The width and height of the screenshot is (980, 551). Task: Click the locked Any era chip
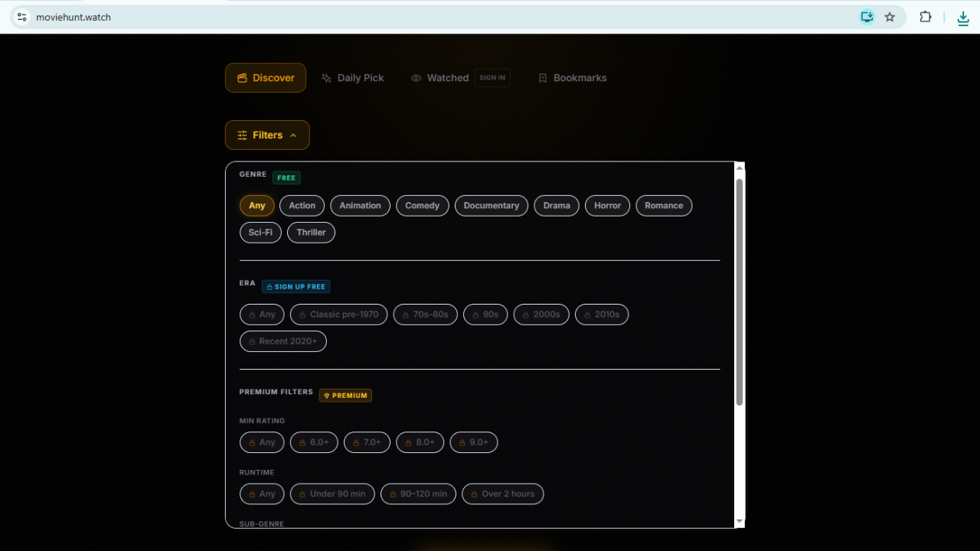click(262, 315)
